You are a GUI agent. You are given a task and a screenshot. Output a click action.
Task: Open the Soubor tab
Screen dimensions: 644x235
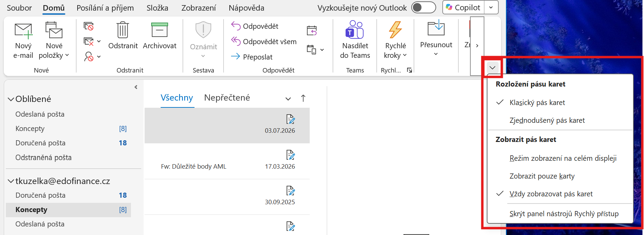19,8
